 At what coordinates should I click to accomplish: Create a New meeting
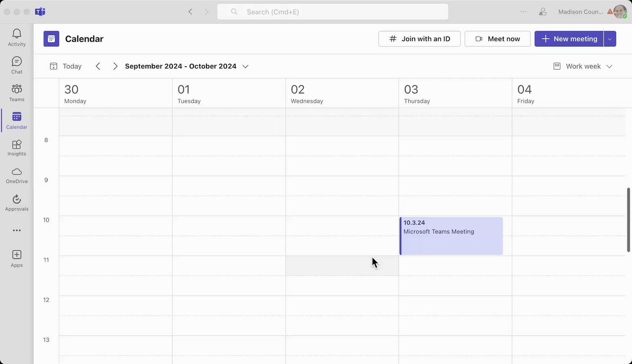point(569,39)
